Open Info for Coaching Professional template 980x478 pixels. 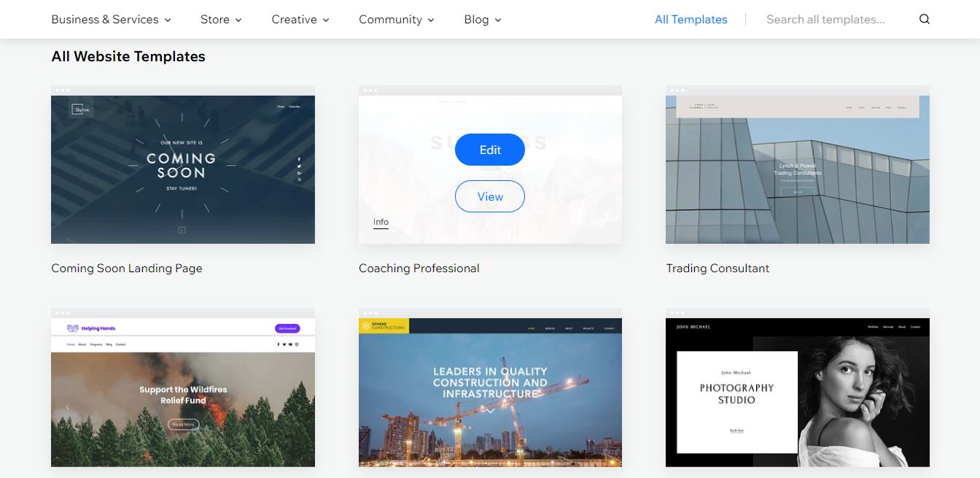coord(381,222)
